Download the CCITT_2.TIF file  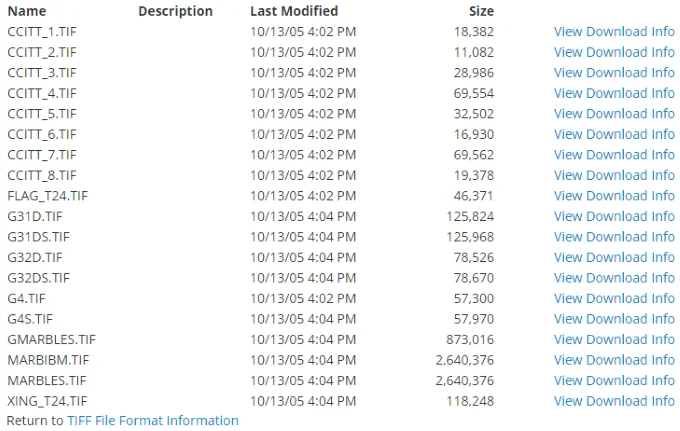tap(616, 52)
